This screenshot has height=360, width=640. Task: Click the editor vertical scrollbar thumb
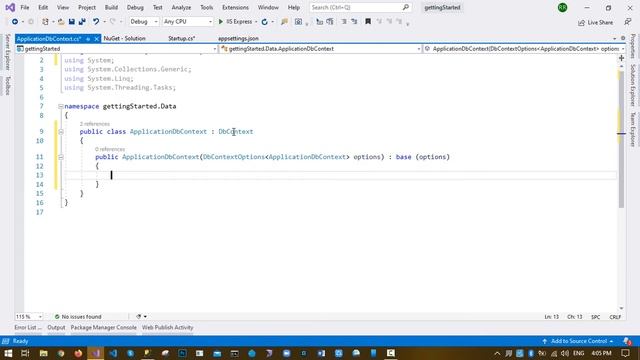621,140
